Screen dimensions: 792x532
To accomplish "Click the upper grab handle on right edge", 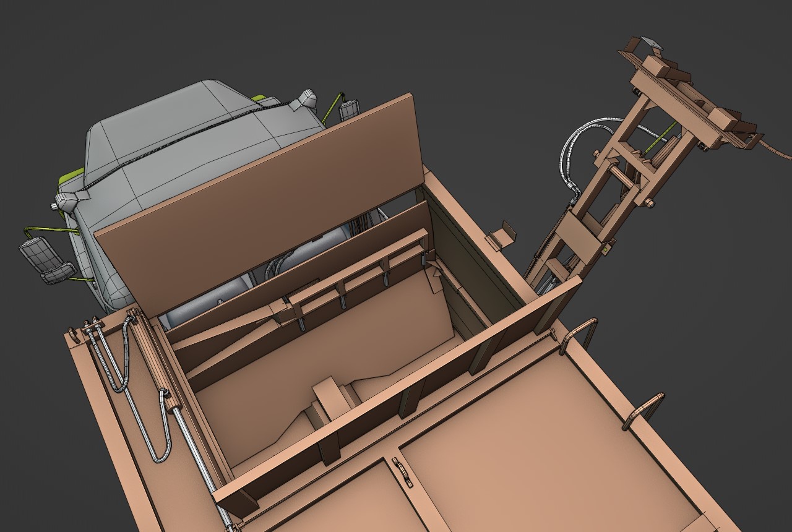I will pos(579,334).
